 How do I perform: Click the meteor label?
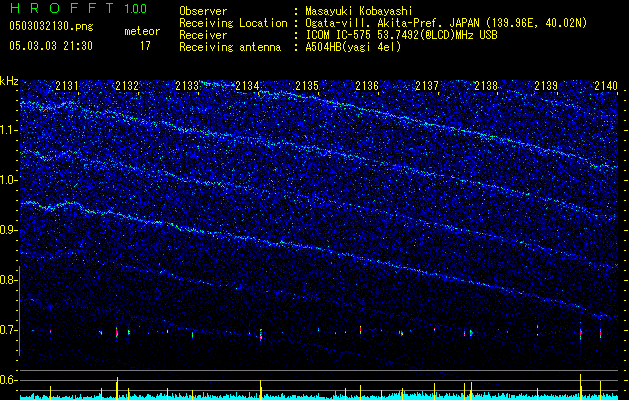click(x=142, y=31)
